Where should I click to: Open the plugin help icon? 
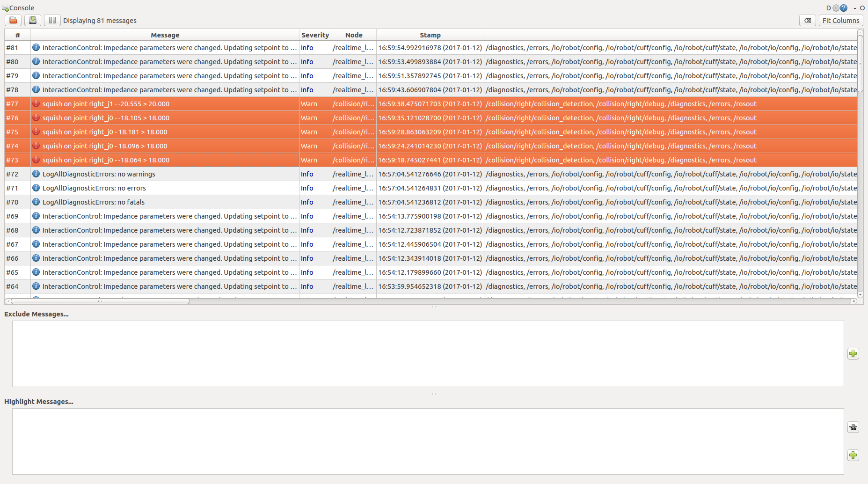tap(843, 8)
